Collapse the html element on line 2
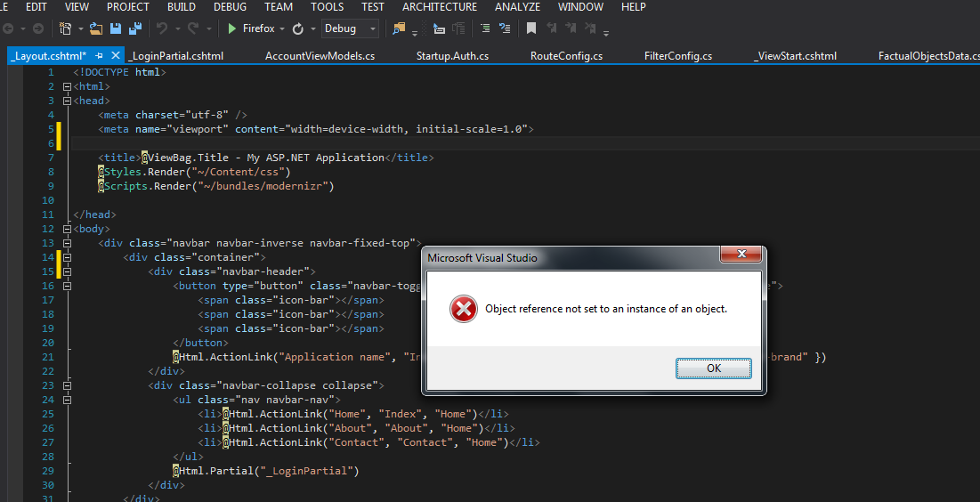The height and width of the screenshot is (502, 980). point(67,86)
